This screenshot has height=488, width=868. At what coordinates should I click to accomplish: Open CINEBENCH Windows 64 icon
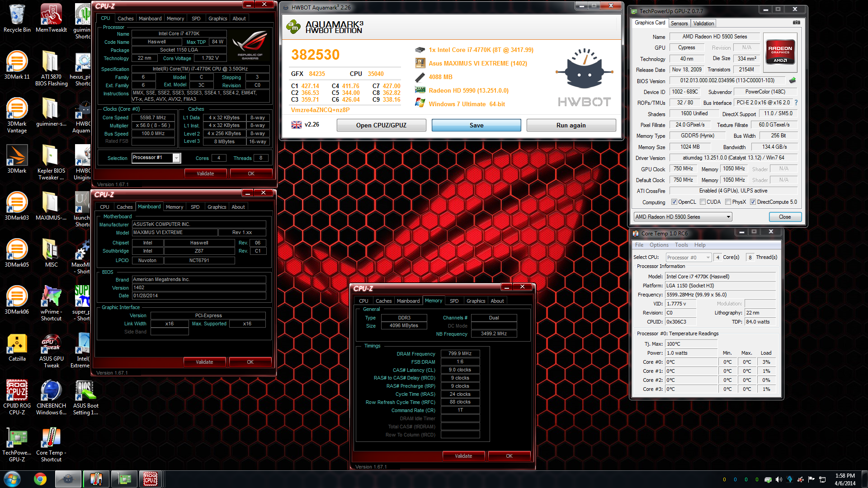coord(51,397)
